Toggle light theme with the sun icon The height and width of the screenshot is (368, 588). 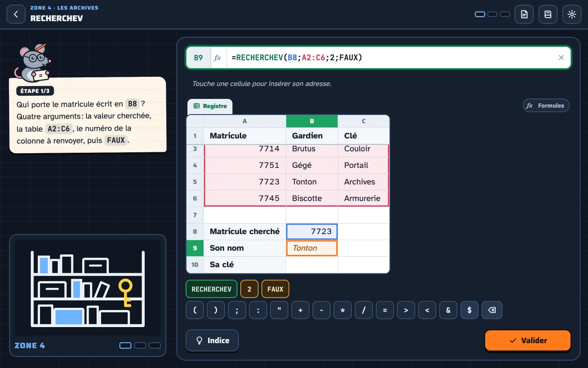572,14
